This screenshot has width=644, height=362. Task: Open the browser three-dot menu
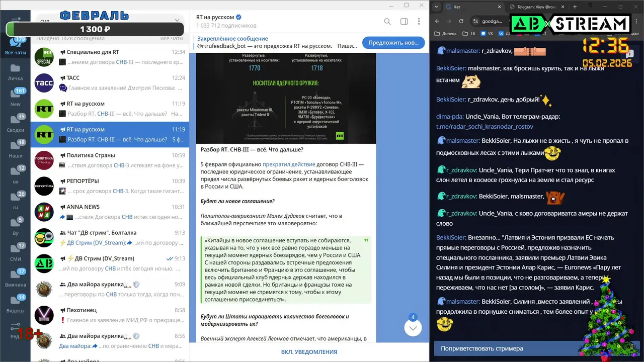click(x=635, y=21)
